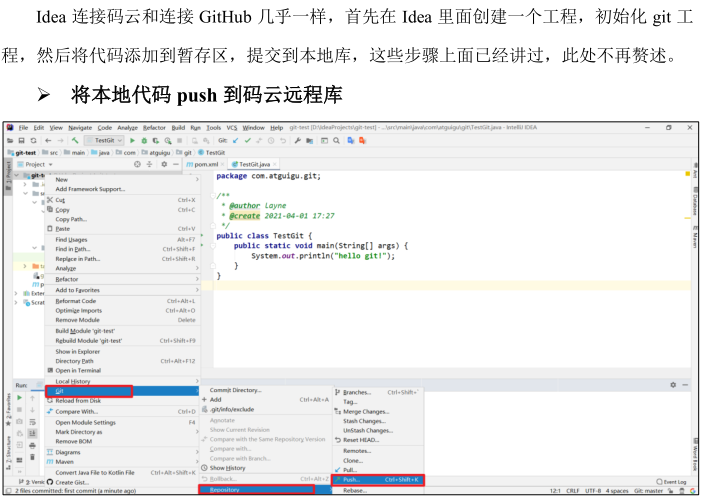The width and height of the screenshot is (702, 499).
Task: Choose Stash Changes... menu item
Action: [x=378, y=421]
